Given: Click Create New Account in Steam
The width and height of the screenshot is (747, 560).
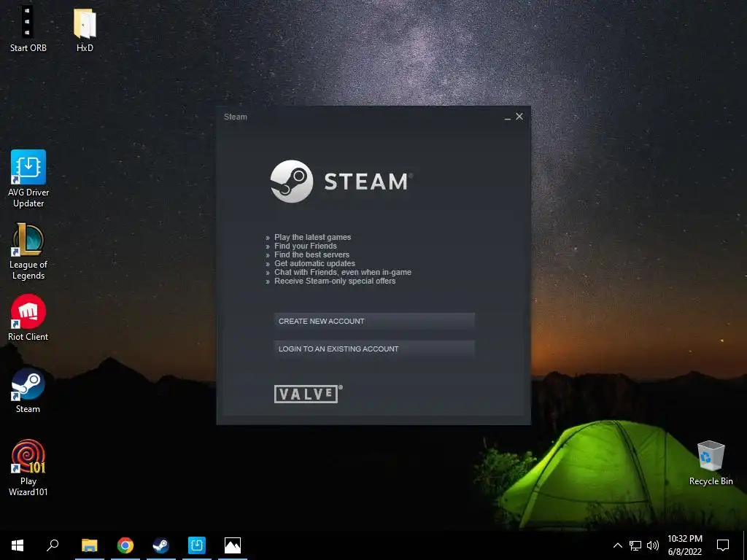Looking at the screenshot, I should click(374, 321).
